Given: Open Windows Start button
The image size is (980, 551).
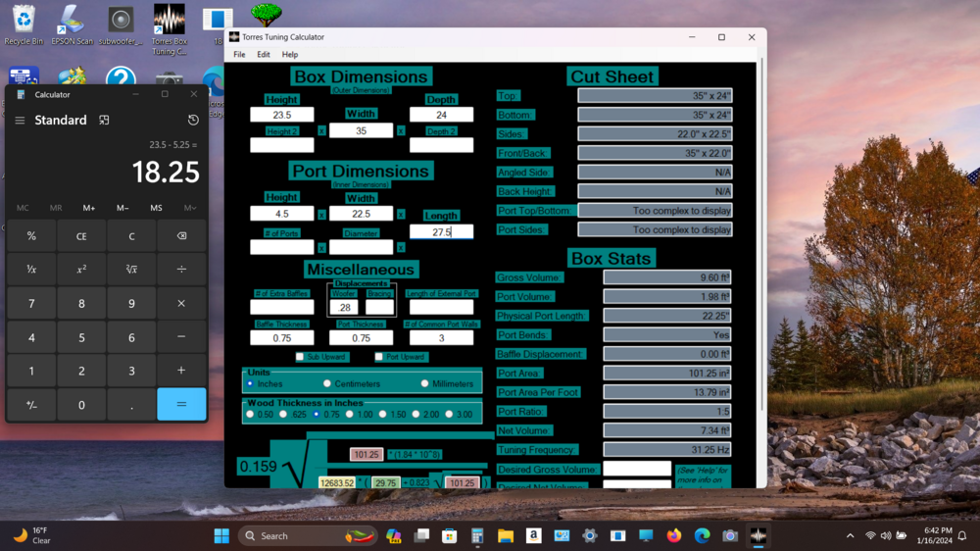Looking at the screenshot, I should click(x=221, y=536).
